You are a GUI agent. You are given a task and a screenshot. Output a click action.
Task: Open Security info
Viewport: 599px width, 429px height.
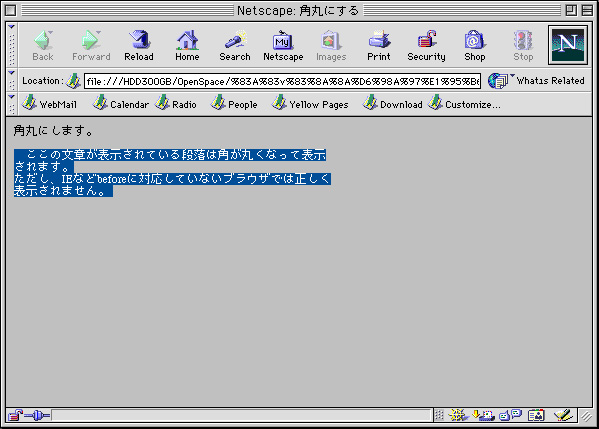(x=426, y=45)
